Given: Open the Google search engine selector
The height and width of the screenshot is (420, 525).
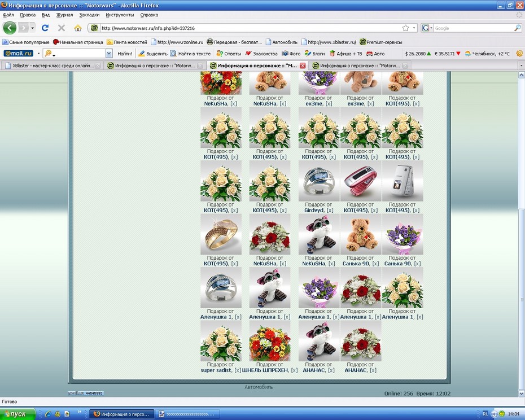Looking at the screenshot, I should pos(427,28).
